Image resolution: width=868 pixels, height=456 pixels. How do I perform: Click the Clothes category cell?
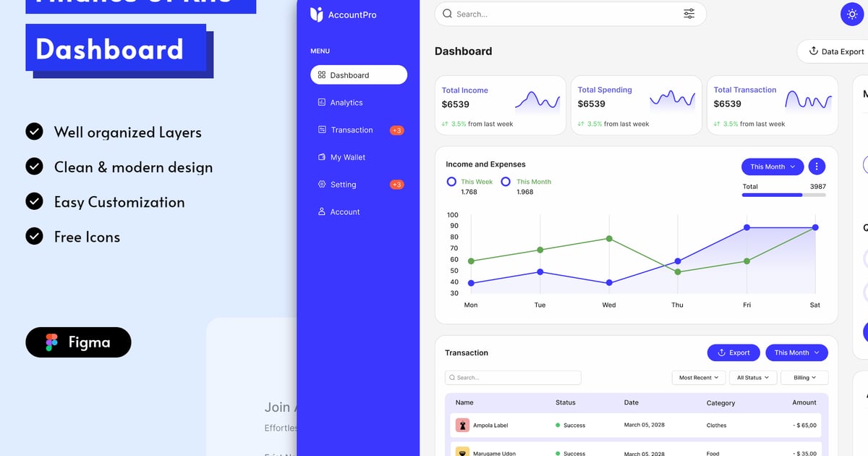[717, 426]
